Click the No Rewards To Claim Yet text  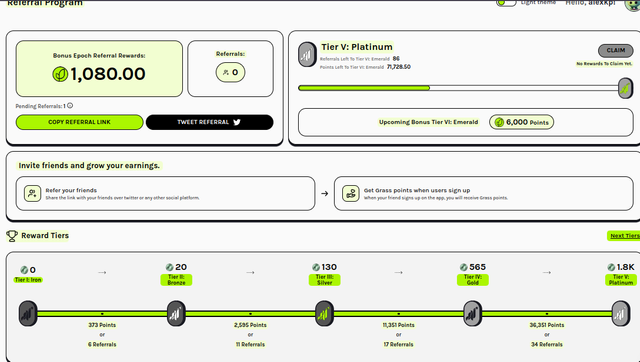(604, 64)
